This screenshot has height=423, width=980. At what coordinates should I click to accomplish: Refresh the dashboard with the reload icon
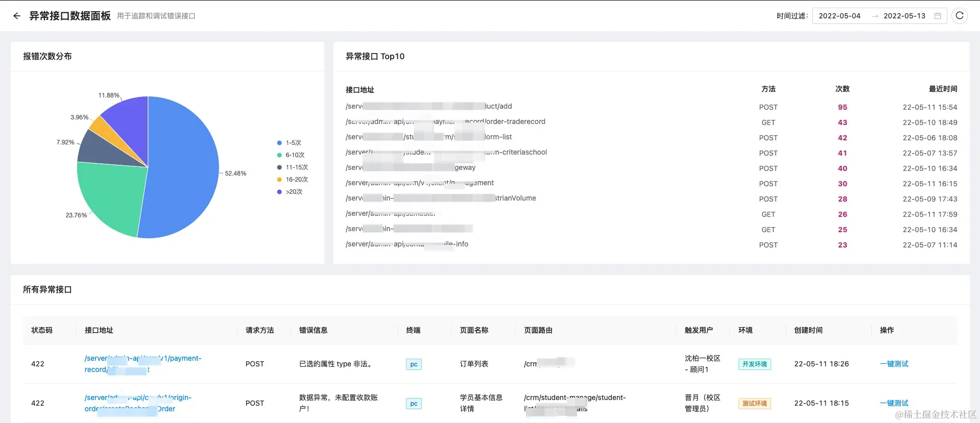pyautogui.click(x=960, y=16)
